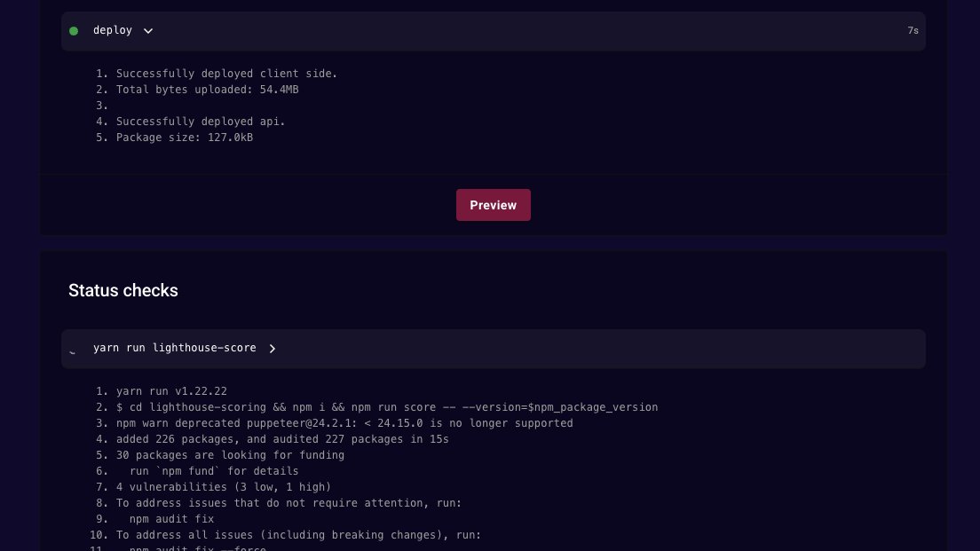Select '30 packages are looking for funding'
980x551 pixels.
230,455
